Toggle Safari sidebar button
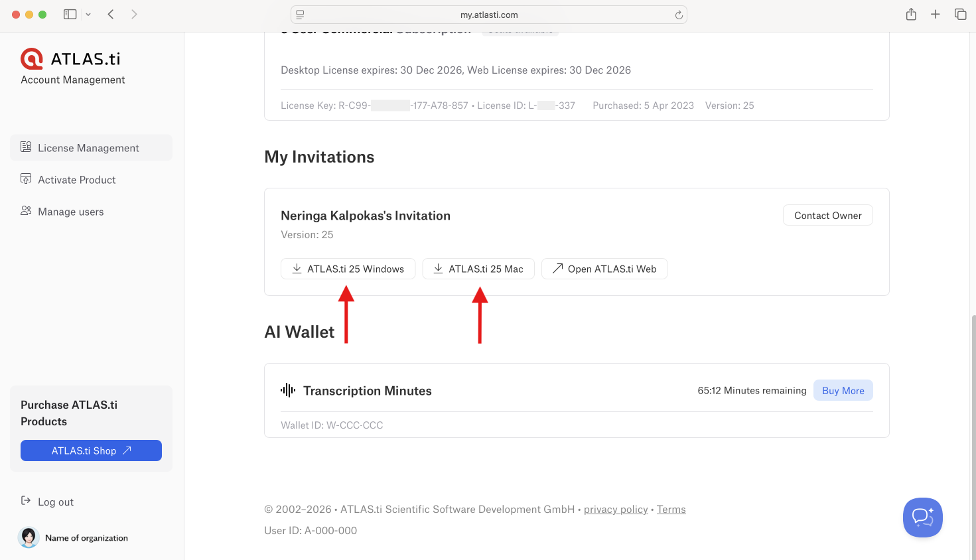This screenshot has height=560, width=976. click(x=70, y=14)
